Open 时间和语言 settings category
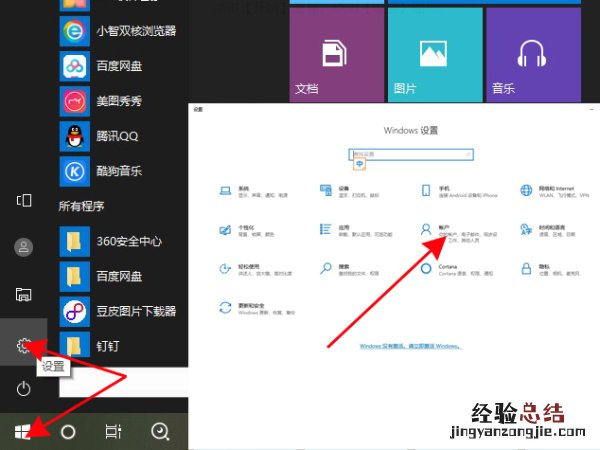This screenshot has height=450, width=600. coord(548,230)
